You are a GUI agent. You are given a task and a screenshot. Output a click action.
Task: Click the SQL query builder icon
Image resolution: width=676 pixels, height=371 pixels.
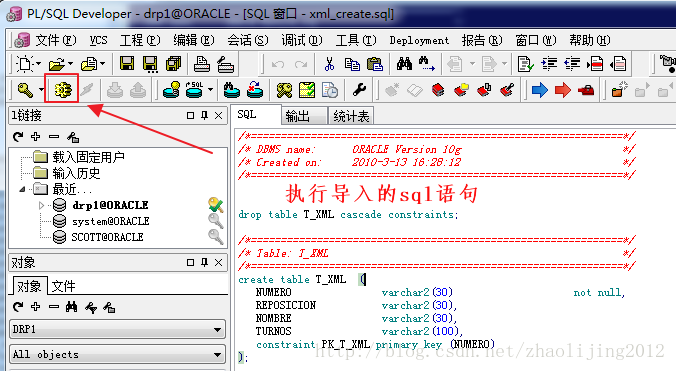click(194, 90)
